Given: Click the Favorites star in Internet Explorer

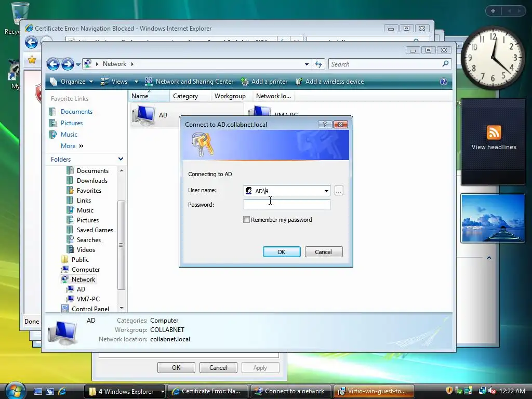Looking at the screenshot, I should click(32, 60).
